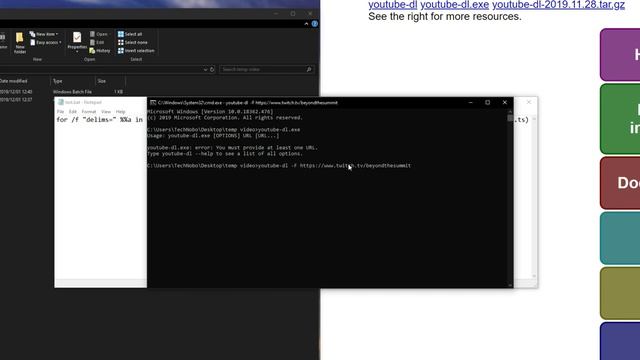Click History icon in Explorer ribbon
Image resolution: width=640 pixels, height=360 pixels.
point(100,51)
